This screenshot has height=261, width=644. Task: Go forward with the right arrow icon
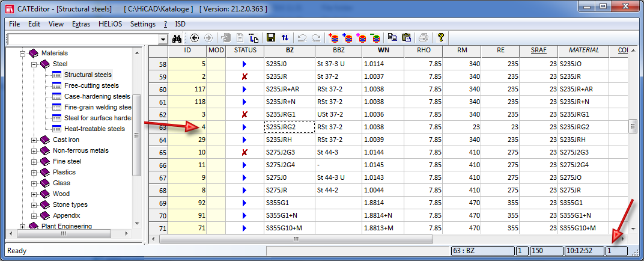point(208,38)
